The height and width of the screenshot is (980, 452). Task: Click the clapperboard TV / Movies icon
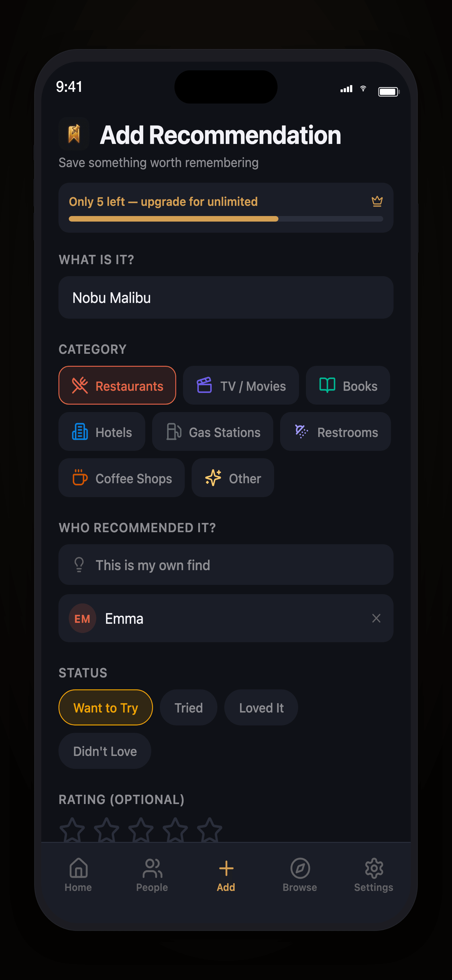204,386
